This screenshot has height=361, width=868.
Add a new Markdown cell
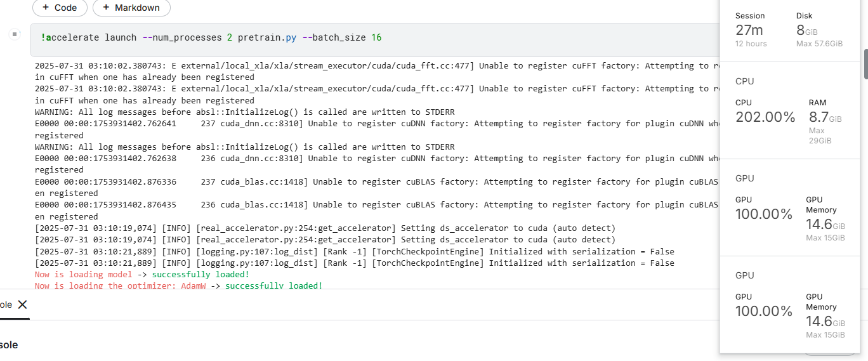pyautogui.click(x=131, y=8)
